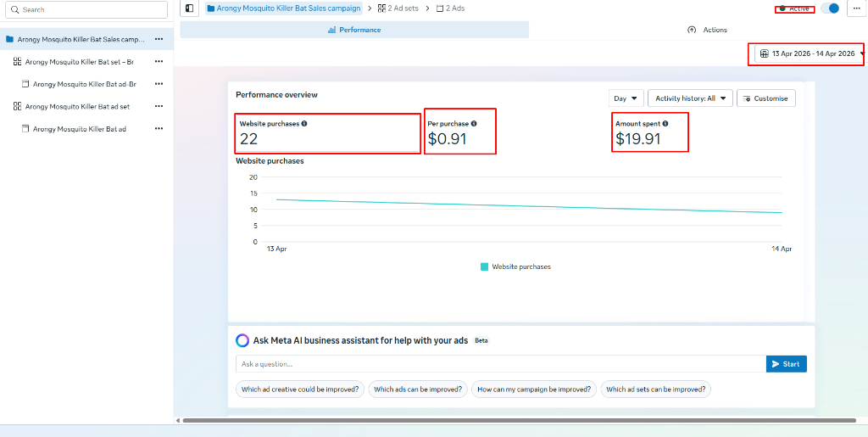Click info icon next to Per purchase
This screenshot has width=868, height=437.
474,124
